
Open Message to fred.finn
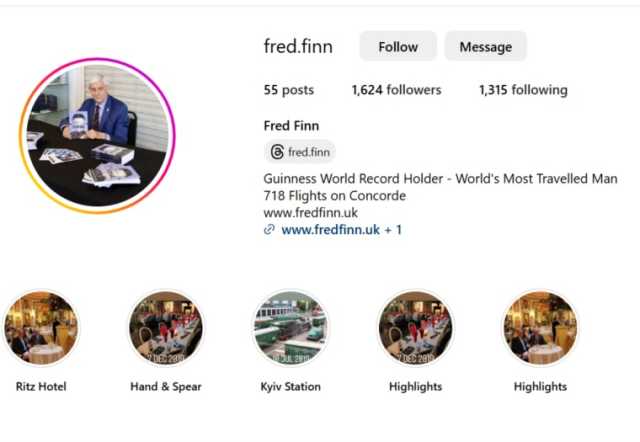(485, 47)
